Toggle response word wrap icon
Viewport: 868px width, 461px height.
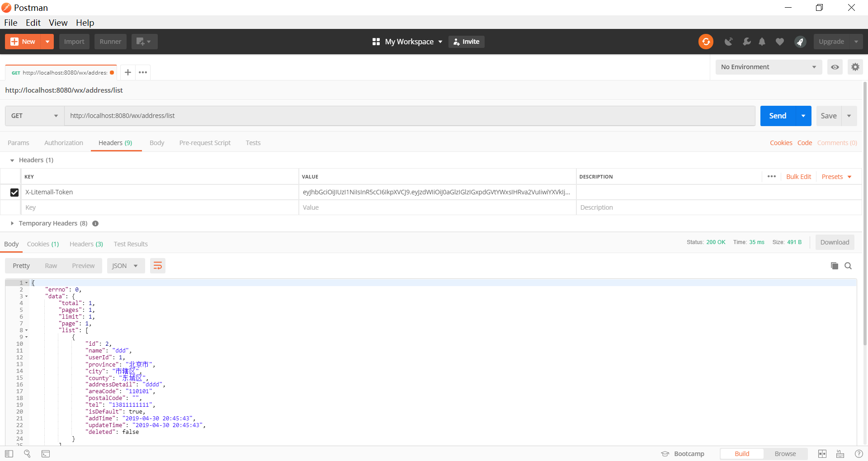tap(157, 266)
